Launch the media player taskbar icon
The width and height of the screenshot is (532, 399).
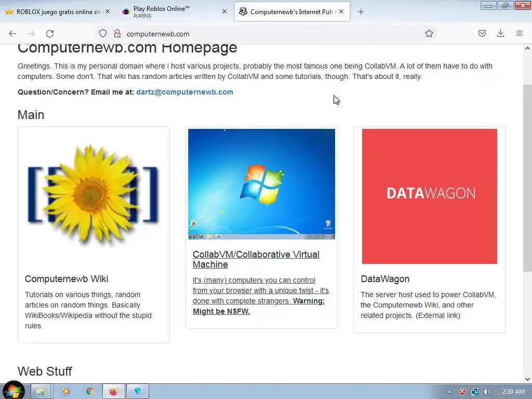click(66, 392)
